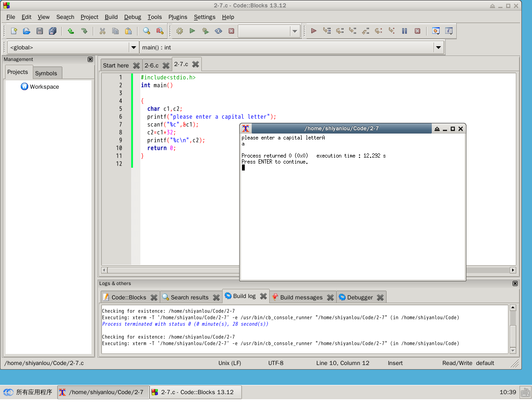Image resolution: width=532 pixels, height=414 pixels.
Task: Abort build with the red stop icon
Action: click(231, 31)
